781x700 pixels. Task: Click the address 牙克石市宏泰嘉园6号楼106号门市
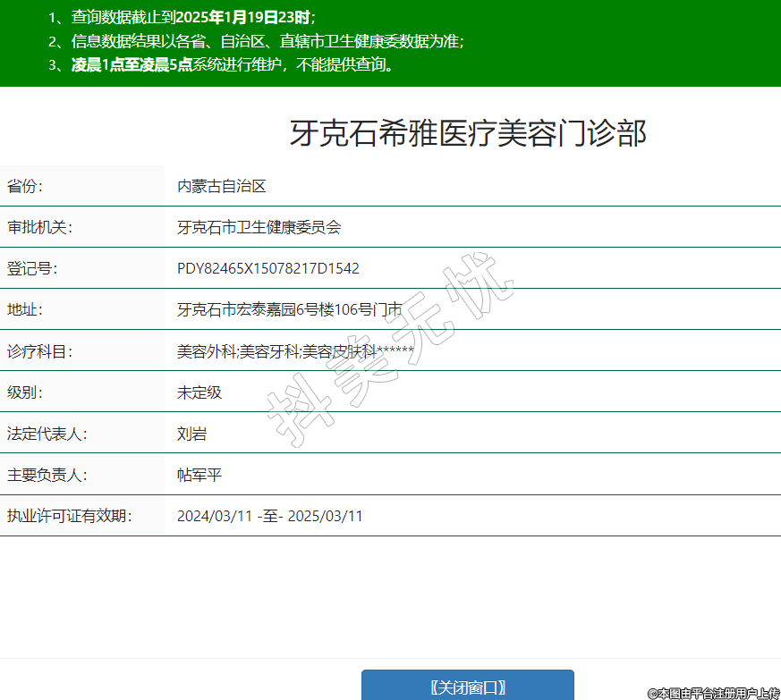(289, 309)
